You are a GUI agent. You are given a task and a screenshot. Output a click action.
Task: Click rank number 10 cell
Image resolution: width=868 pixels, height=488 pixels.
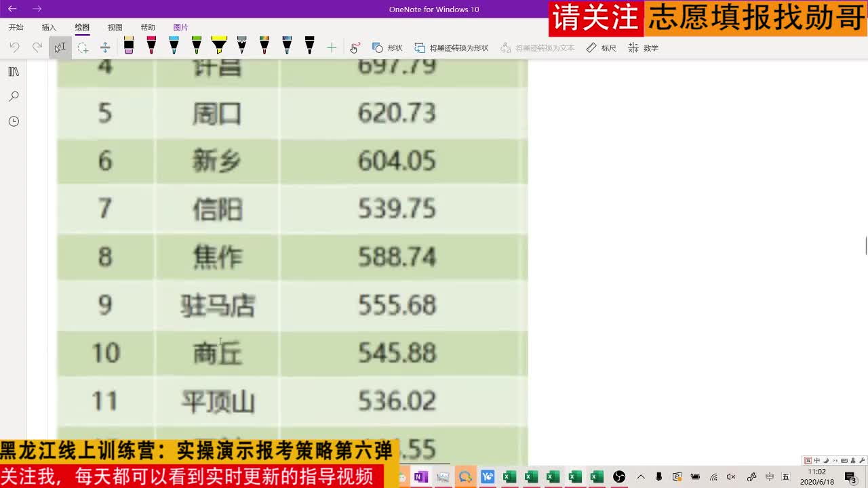point(105,354)
